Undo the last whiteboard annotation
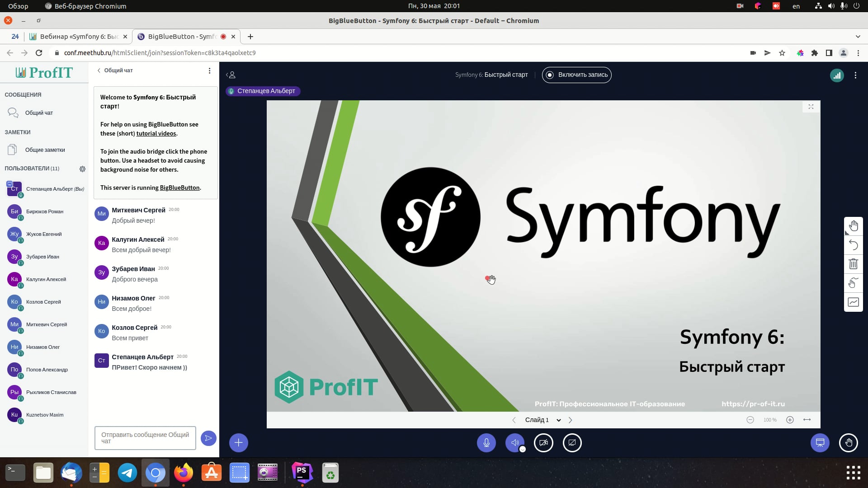Screen dimensions: 868x488 tap(853, 245)
